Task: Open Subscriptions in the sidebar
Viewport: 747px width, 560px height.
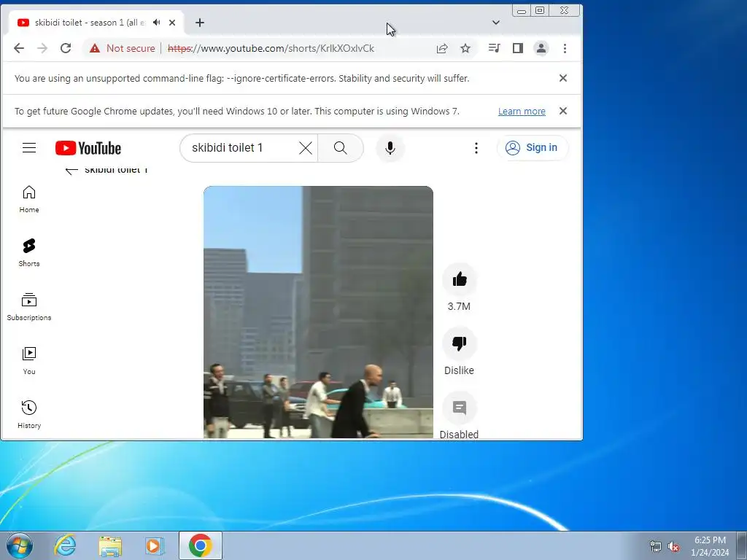Action: coord(29,307)
